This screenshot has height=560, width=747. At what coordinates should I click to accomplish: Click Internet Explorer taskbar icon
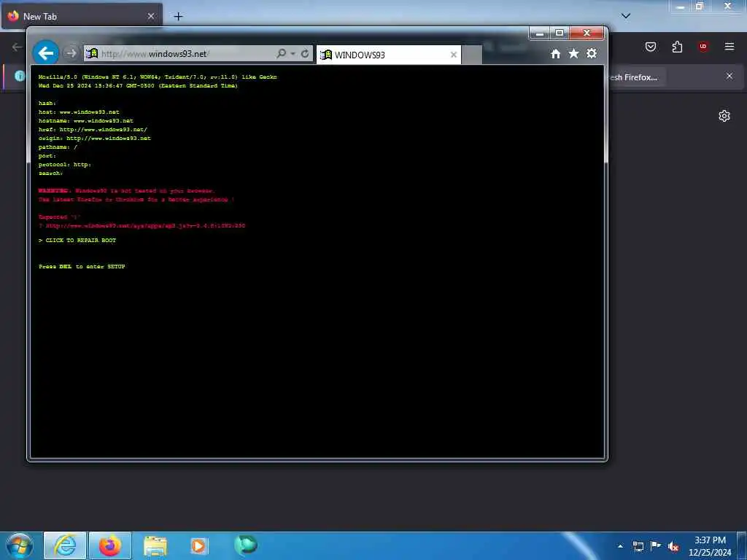pyautogui.click(x=65, y=545)
